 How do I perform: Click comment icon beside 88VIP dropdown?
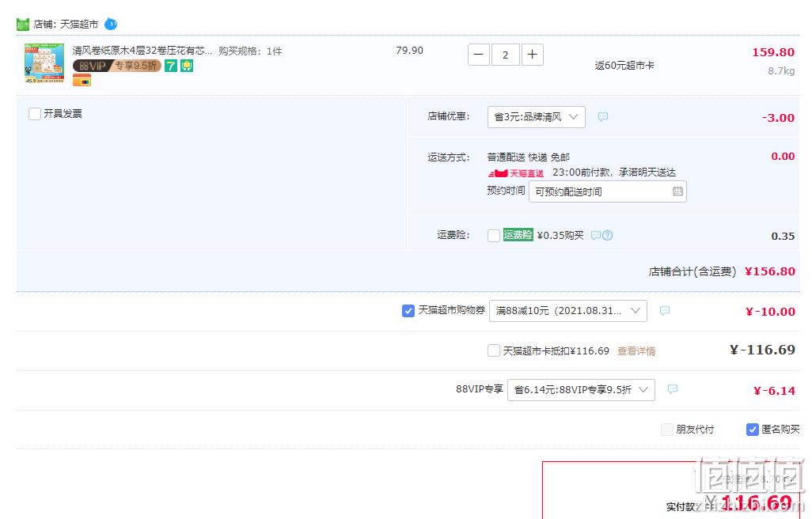tap(672, 389)
